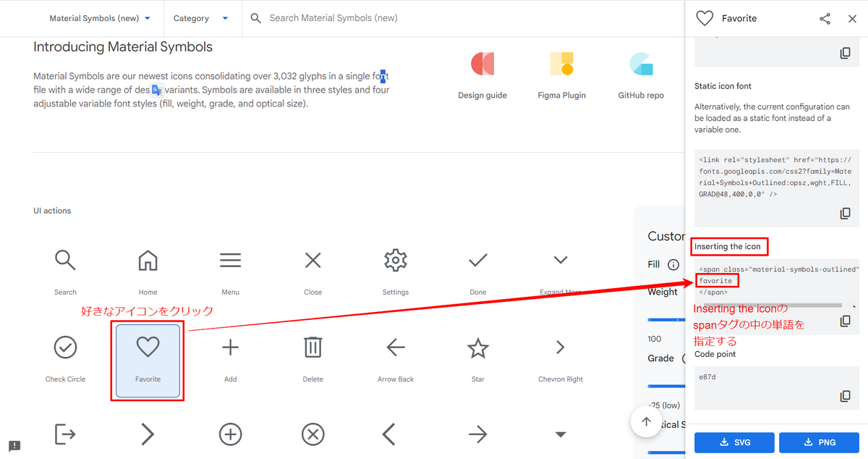Click the 'e87d' code point value
The height and width of the screenshot is (459, 868).
(x=707, y=377)
